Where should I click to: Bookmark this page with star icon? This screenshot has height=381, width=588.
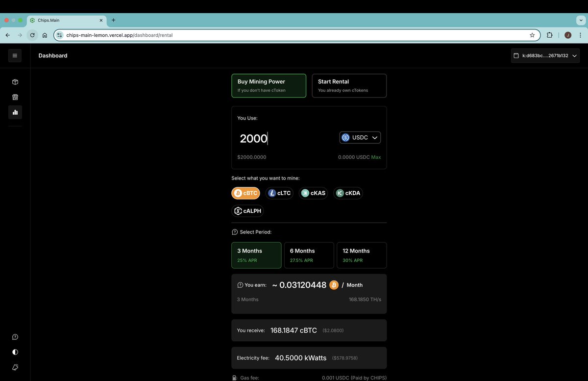532,35
